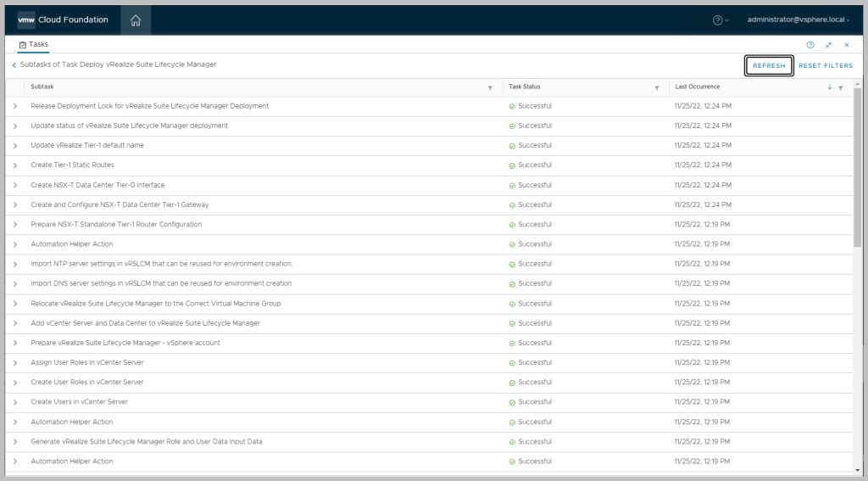Screen dimensions: 868x481
Task: Select text Prepare vRealize Suite Lifecycle Manager vSphere account
Action: pyautogui.click(x=125, y=343)
